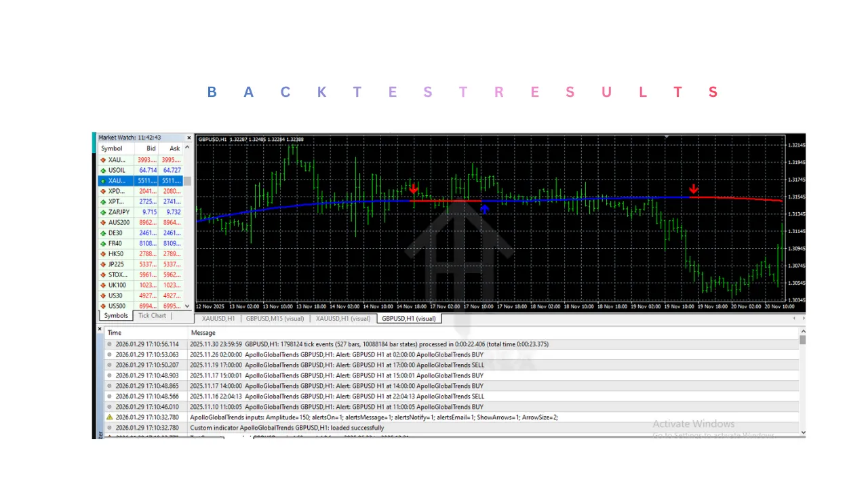Close the tester journal panel

100,329
